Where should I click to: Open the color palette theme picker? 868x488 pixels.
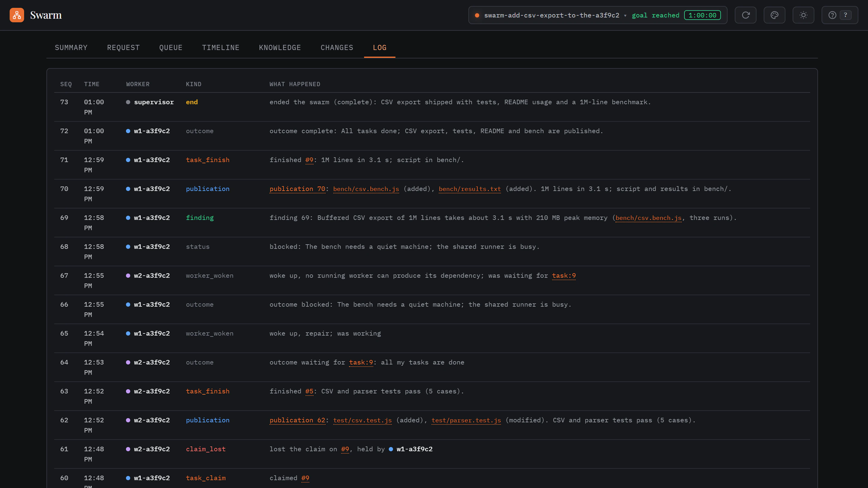coord(774,15)
